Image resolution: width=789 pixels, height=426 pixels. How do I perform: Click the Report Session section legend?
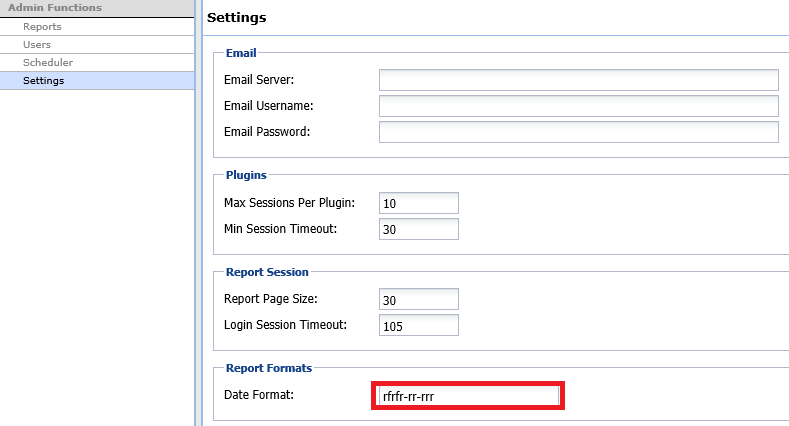click(267, 271)
